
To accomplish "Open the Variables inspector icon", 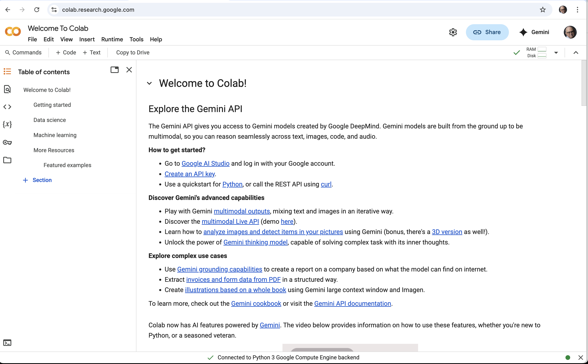I will coord(7,124).
